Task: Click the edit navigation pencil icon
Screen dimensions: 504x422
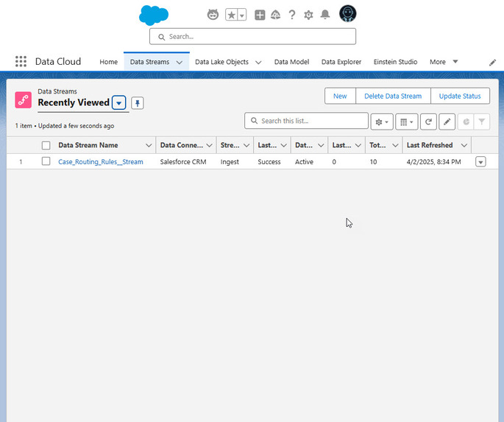Action: click(x=492, y=63)
